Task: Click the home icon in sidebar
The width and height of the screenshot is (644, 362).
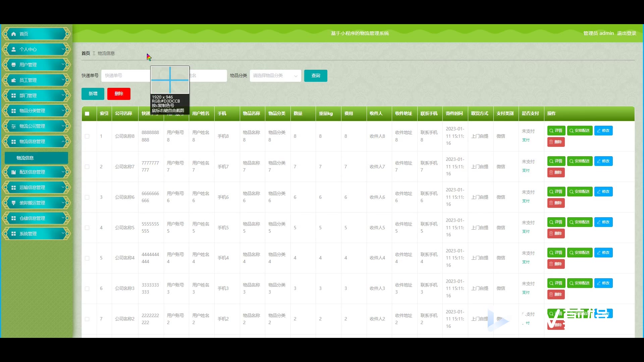Action: pyautogui.click(x=13, y=34)
